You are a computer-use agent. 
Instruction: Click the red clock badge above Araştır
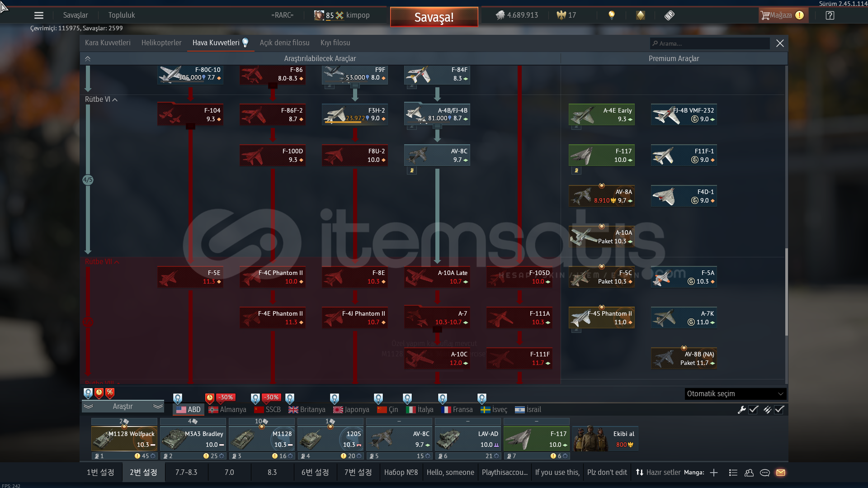click(x=99, y=393)
